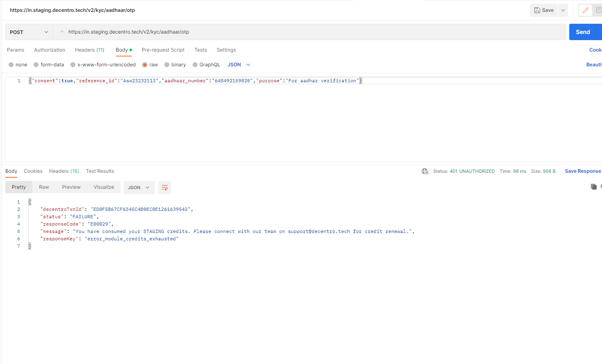The image size is (602, 364).
Task: Click the request URL input field
Action: coord(309,32)
